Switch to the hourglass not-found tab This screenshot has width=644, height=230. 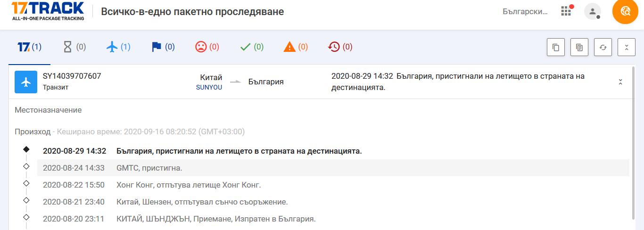click(x=74, y=47)
